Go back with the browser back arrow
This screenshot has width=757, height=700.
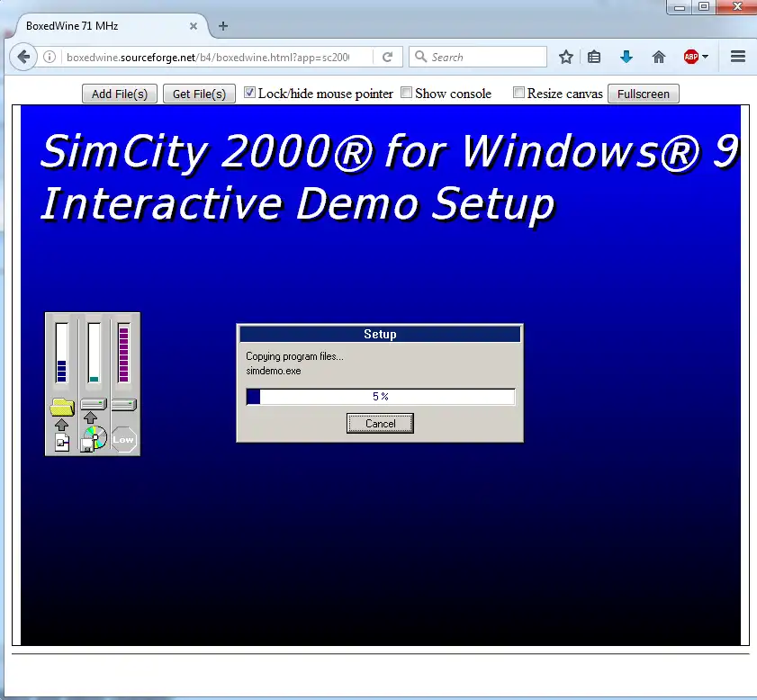point(23,57)
